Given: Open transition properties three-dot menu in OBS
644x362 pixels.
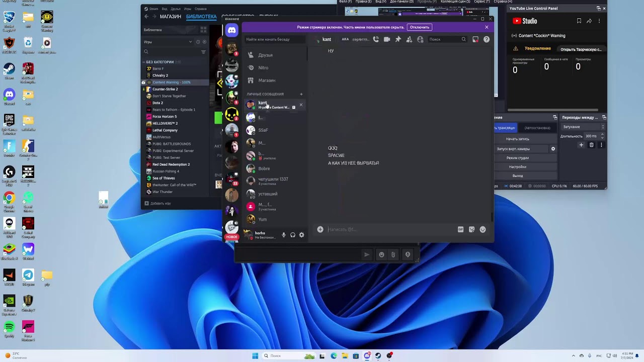Looking at the screenshot, I should click(x=601, y=145).
